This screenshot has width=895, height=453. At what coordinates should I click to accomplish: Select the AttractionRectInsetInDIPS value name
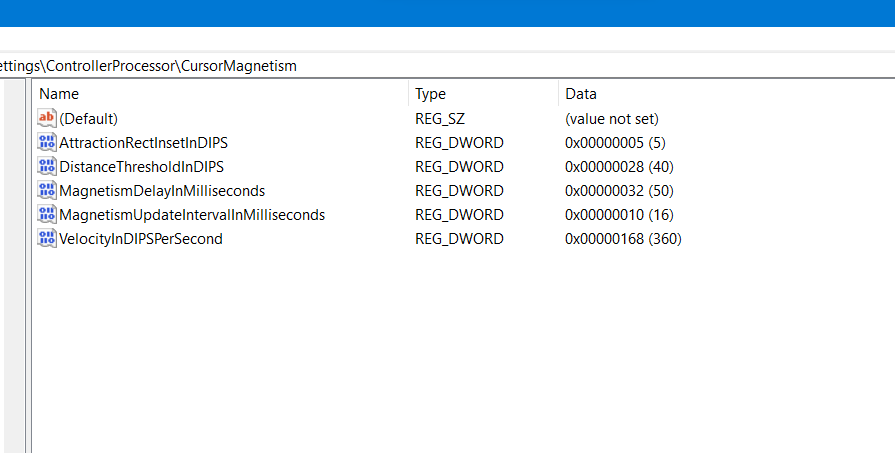tap(144, 143)
